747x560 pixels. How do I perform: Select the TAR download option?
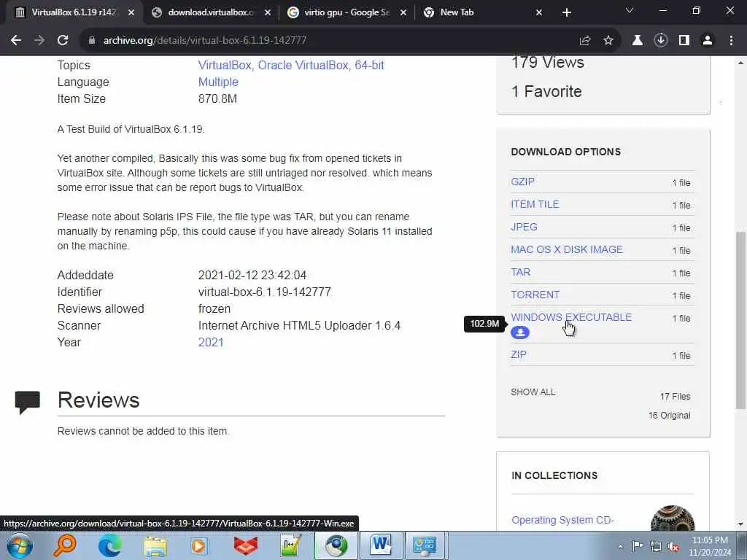click(x=521, y=272)
